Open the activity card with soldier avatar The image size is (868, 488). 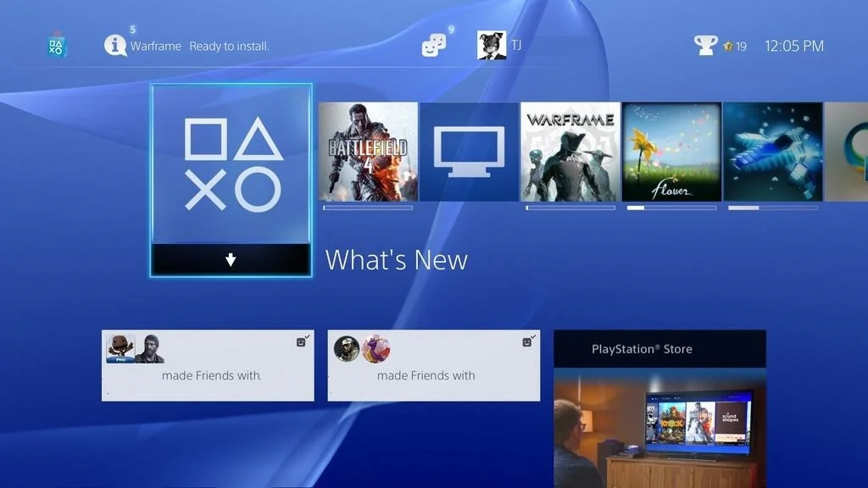pos(433,366)
